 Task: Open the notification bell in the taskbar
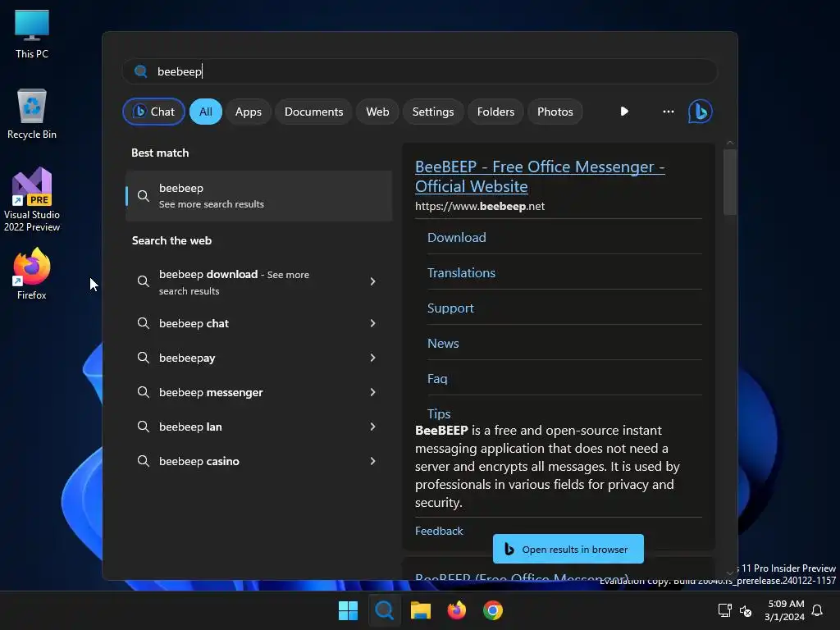[818, 610]
